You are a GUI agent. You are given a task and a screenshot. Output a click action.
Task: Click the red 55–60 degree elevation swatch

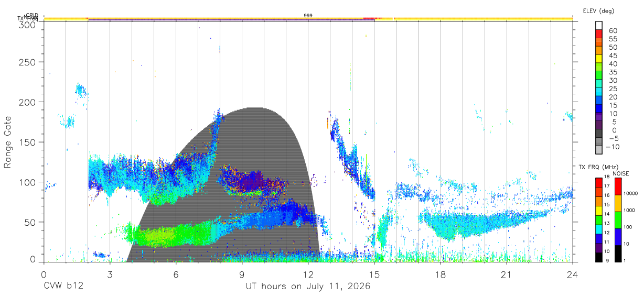[x=599, y=34]
